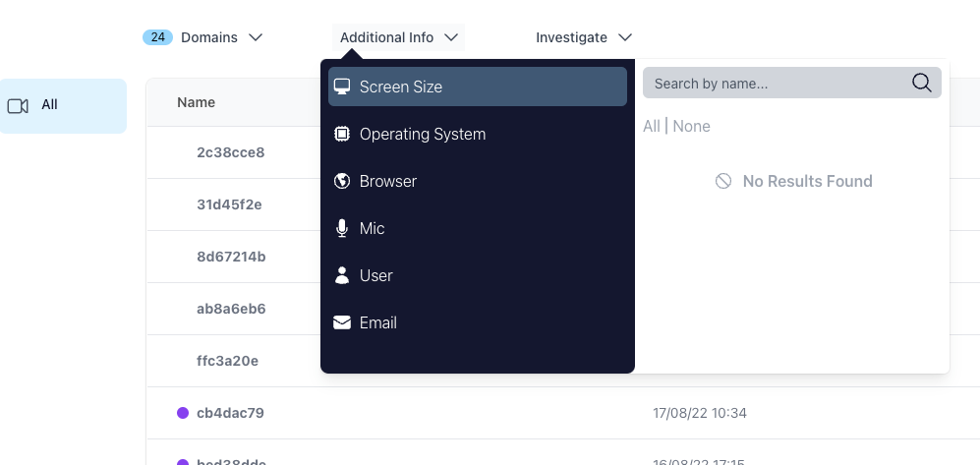
Task: Select the Operating System menu item
Action: [423, 134]
